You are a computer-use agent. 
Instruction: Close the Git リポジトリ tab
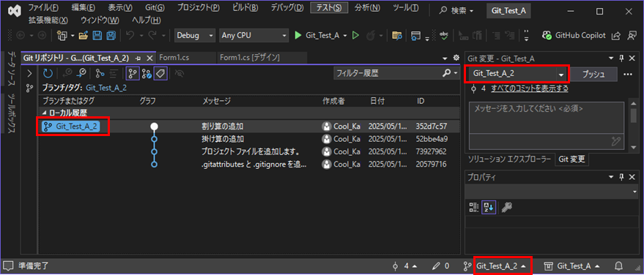pyautogui.click(x=149, y=58)
